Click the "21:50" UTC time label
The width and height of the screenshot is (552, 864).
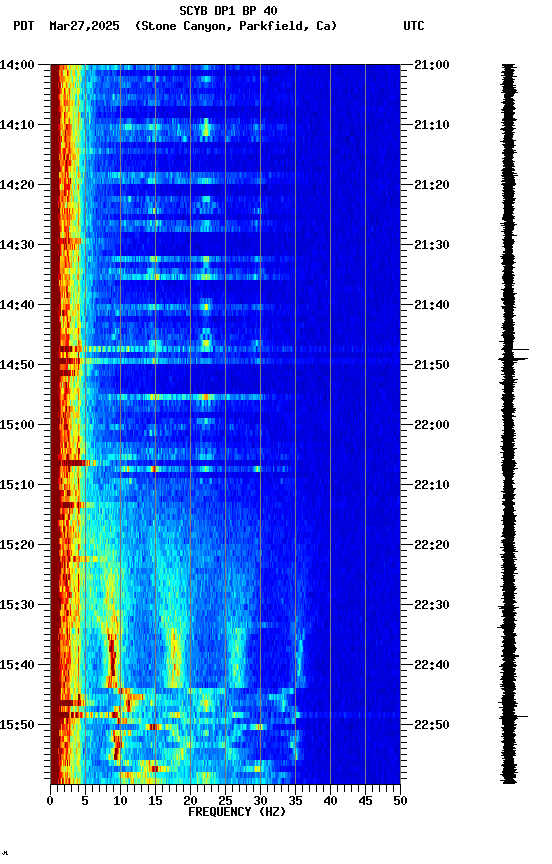tap(432, 365)
